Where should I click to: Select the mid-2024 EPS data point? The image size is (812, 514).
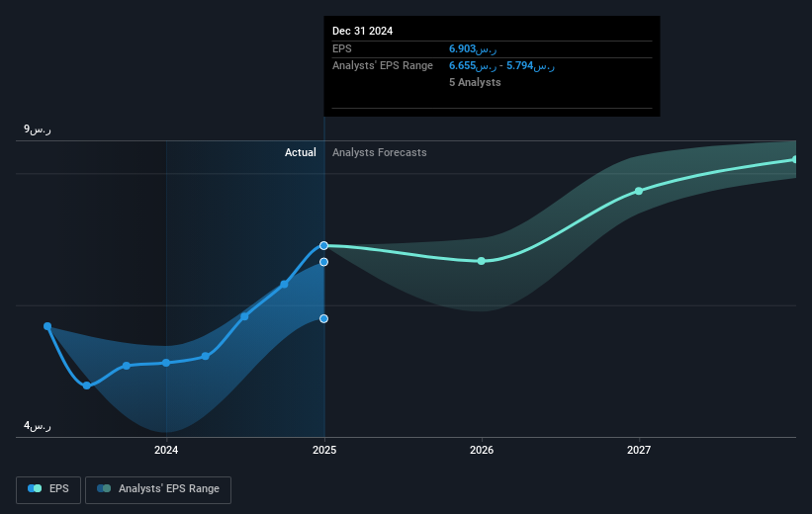(245, 316)
